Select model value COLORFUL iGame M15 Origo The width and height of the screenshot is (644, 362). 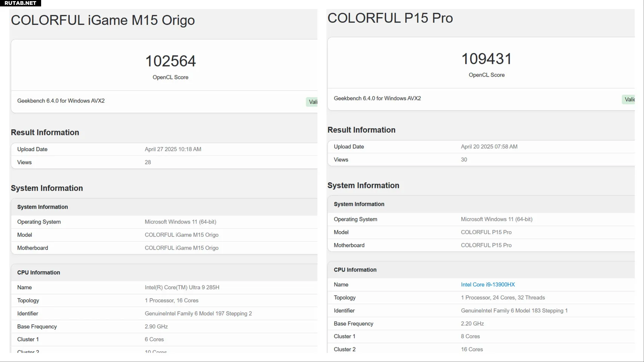(182, 235)
